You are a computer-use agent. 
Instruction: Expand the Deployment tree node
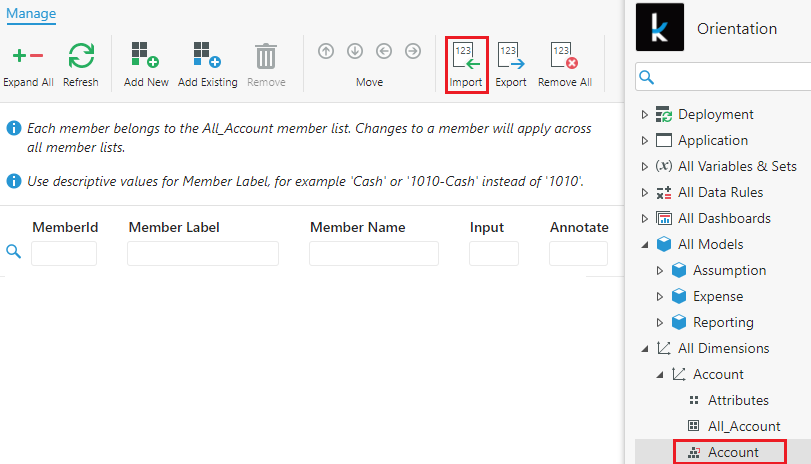[x=645, y=115]
